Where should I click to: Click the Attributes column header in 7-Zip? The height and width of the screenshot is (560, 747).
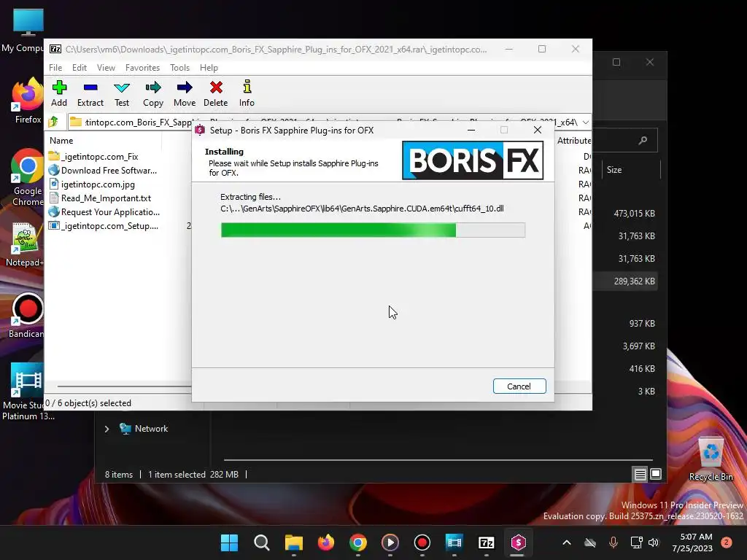574,141
